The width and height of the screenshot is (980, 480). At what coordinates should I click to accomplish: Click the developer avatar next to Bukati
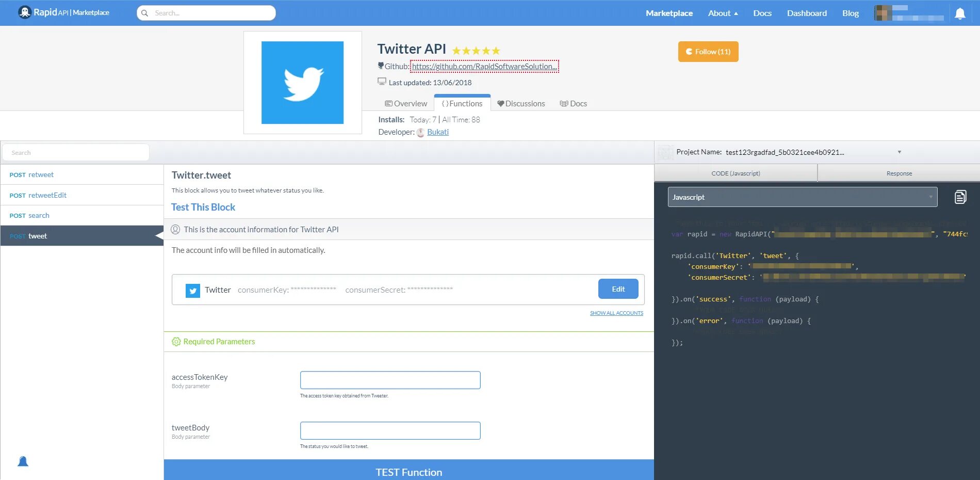point(420,132)
